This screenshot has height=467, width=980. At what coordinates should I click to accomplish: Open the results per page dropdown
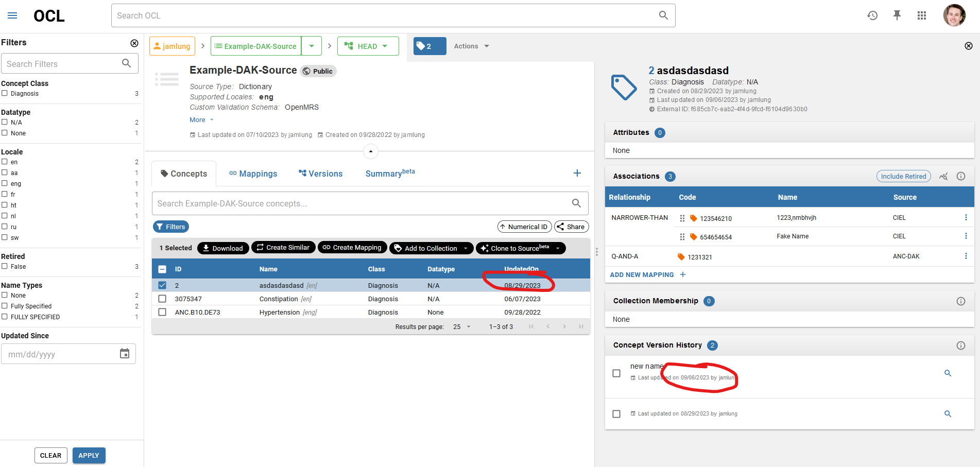pos(460,326)
